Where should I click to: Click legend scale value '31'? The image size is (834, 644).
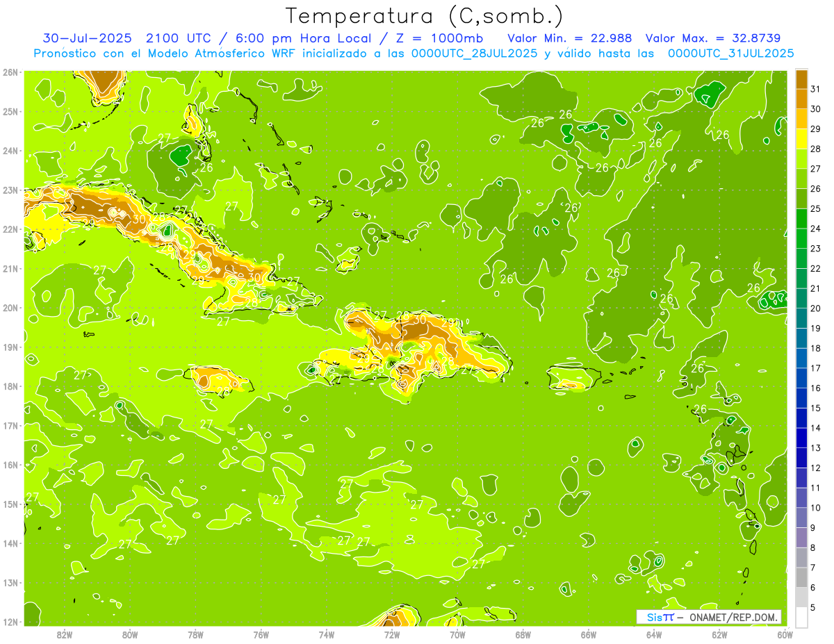point(815,89)
